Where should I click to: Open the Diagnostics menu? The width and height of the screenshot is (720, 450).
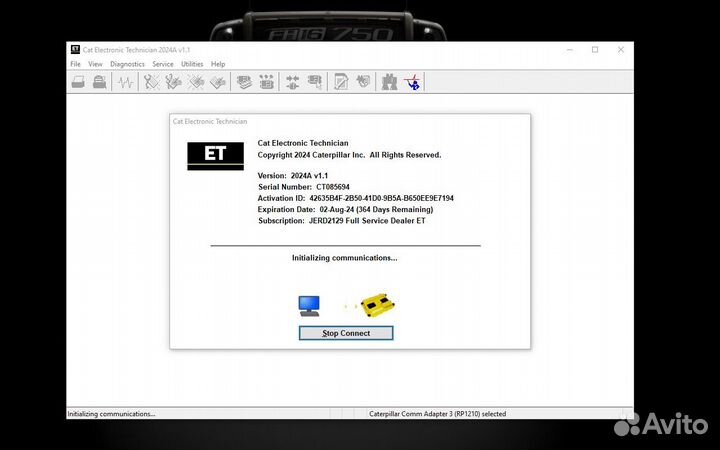127,64
